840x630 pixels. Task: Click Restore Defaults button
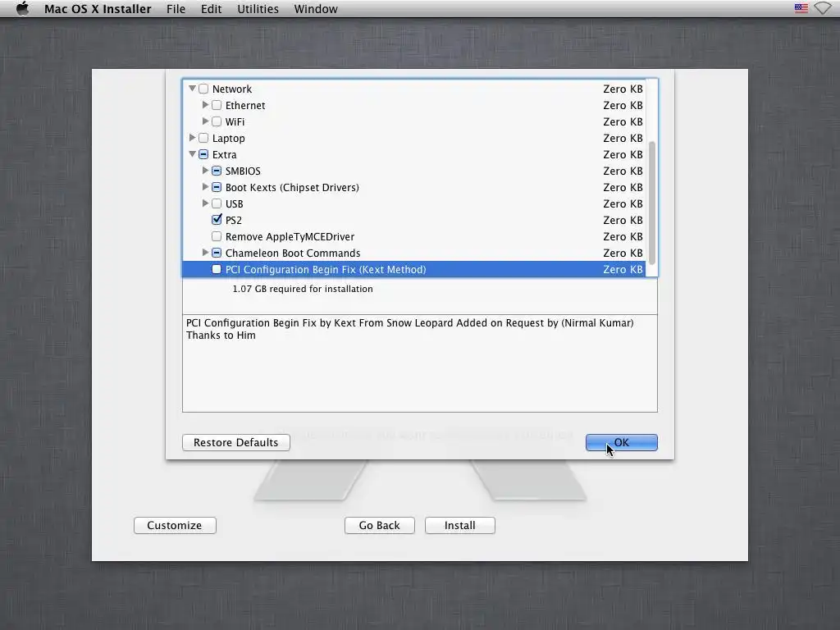click(x=235, y=442)
